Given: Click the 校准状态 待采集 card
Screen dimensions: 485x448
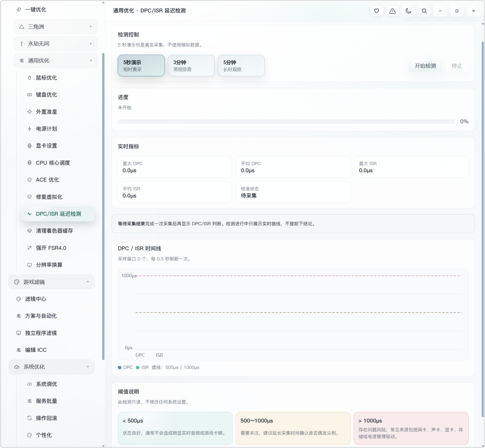Looking at the screenshot, I should (293, 192).
